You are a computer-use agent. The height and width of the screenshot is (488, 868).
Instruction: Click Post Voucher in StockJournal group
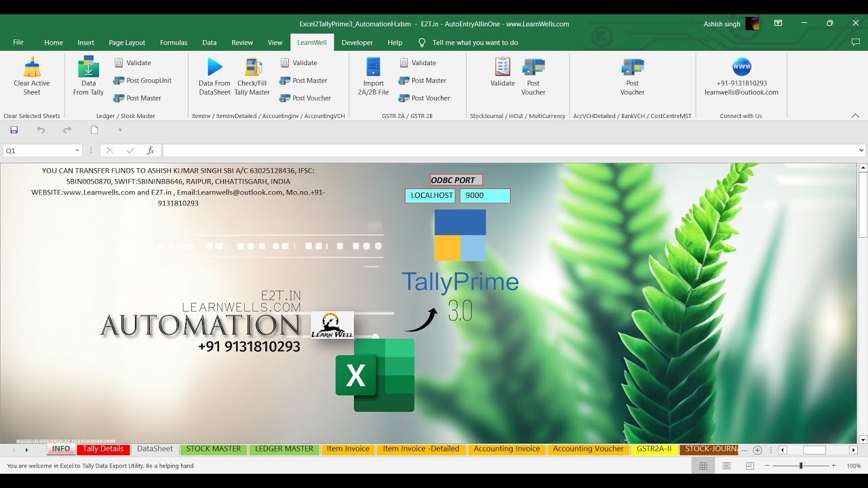click(533, 77)
